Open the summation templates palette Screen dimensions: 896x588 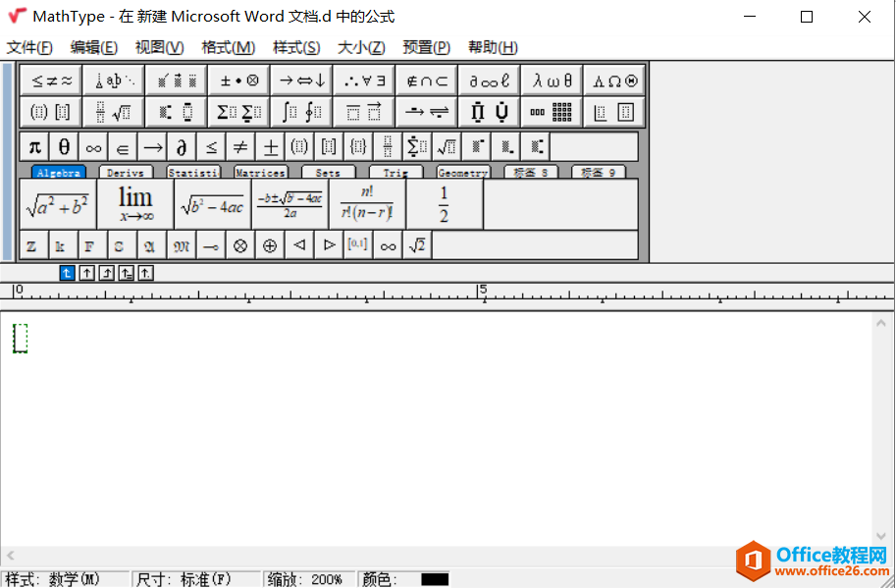tap(239, 112)
